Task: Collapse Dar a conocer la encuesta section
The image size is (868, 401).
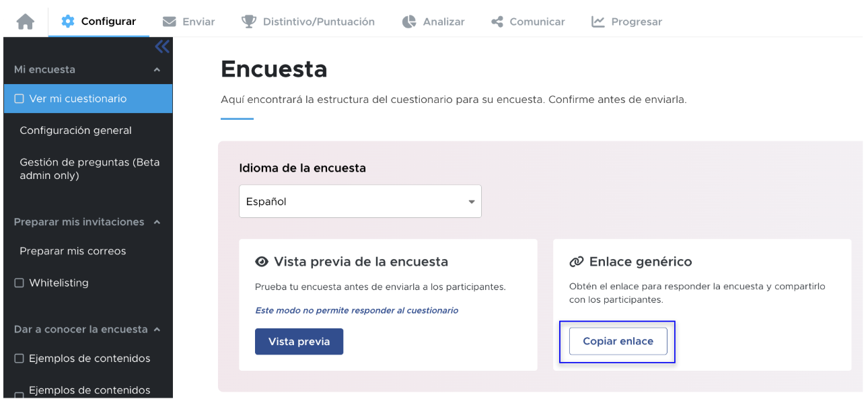Action: (157, 330)
